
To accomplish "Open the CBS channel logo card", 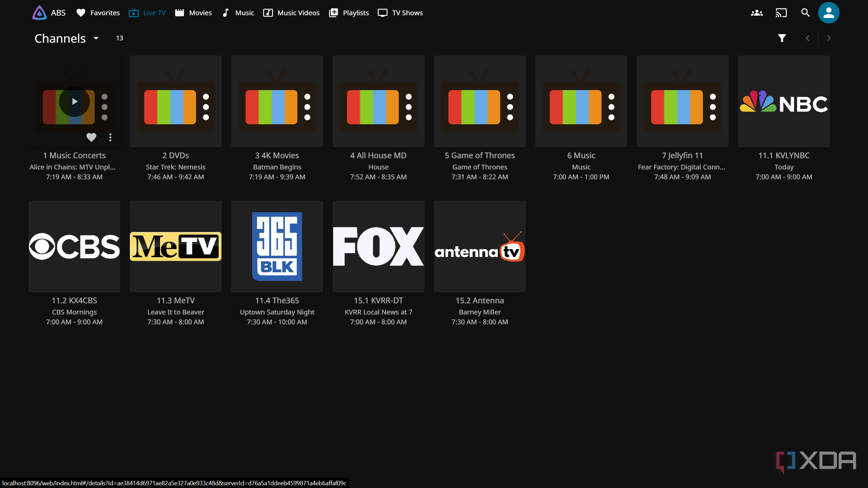I will tap(74, 246).
